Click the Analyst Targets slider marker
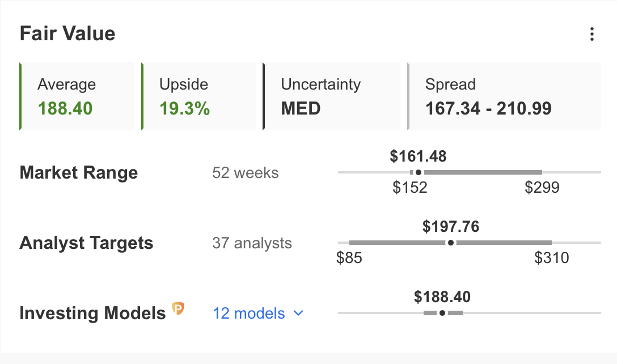The height and width of the screenshot is (364, 617). pos(451,243)
